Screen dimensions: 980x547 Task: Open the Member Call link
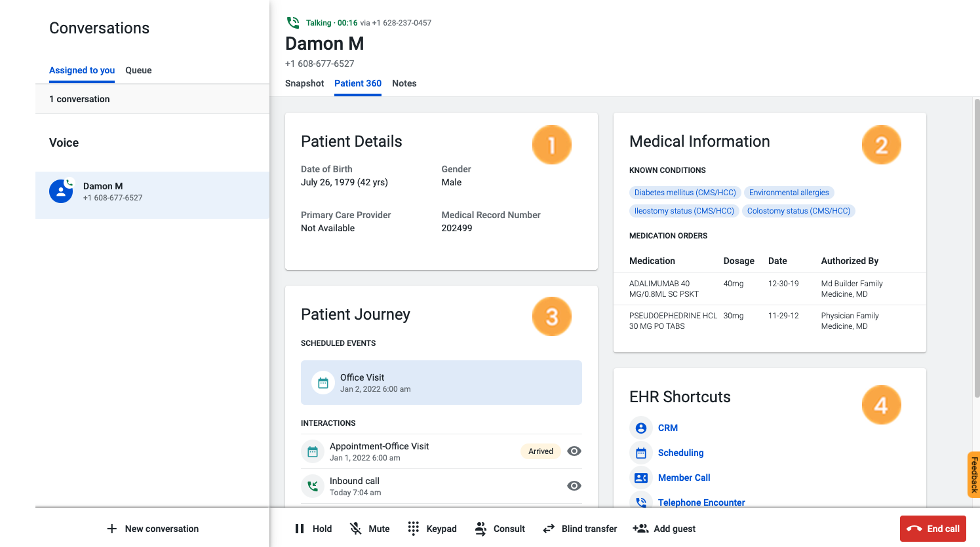click(684, 478)
